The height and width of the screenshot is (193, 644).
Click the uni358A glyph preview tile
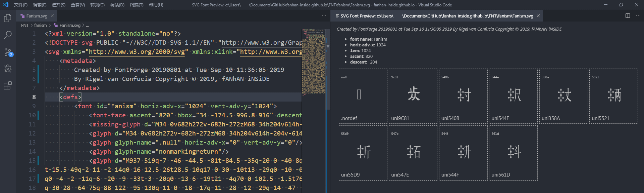(563, 96)
